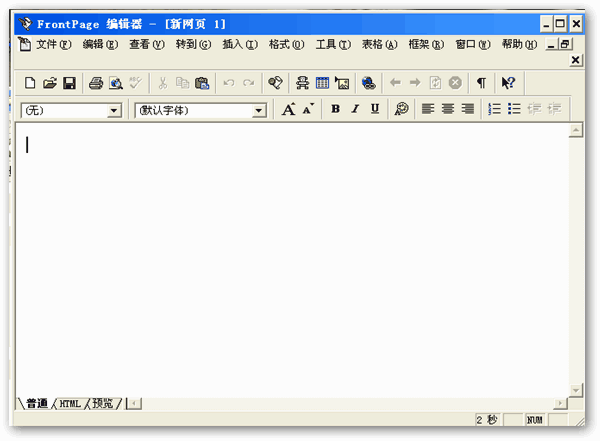Stop loading with the X circle icon
Image resolution: width=600 pixels, height=441 pixels.
click(455, 83)
